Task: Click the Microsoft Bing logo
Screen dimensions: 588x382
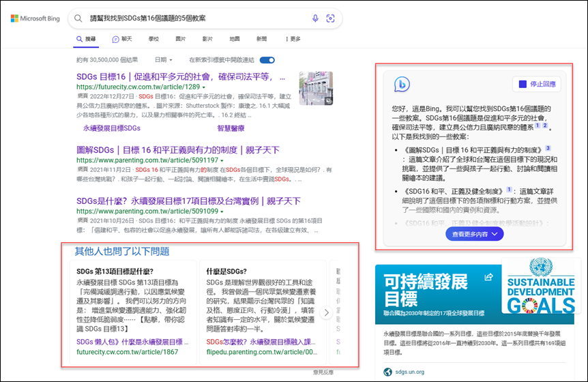Action: coord(35,18)
